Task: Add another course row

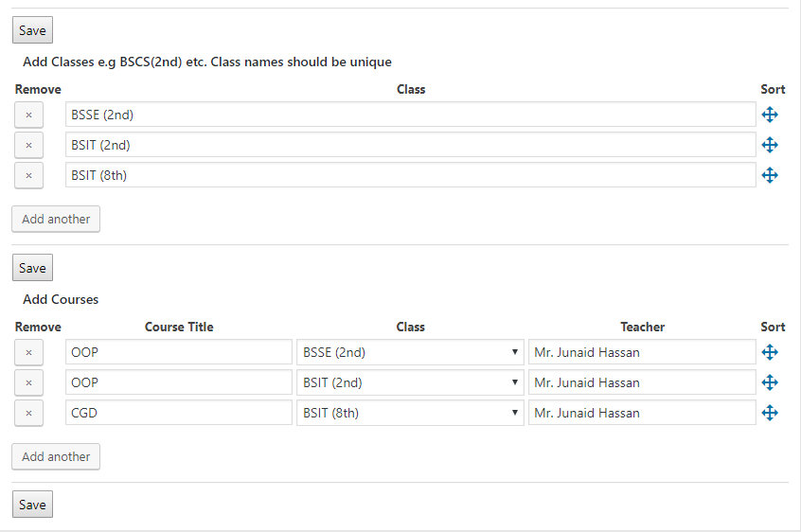Action: click(56, 456)
